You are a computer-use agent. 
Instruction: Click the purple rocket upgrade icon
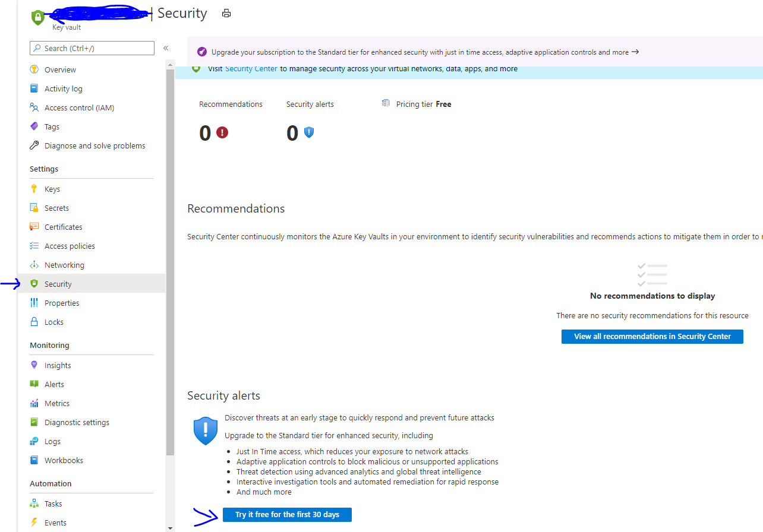pos(201,52)
